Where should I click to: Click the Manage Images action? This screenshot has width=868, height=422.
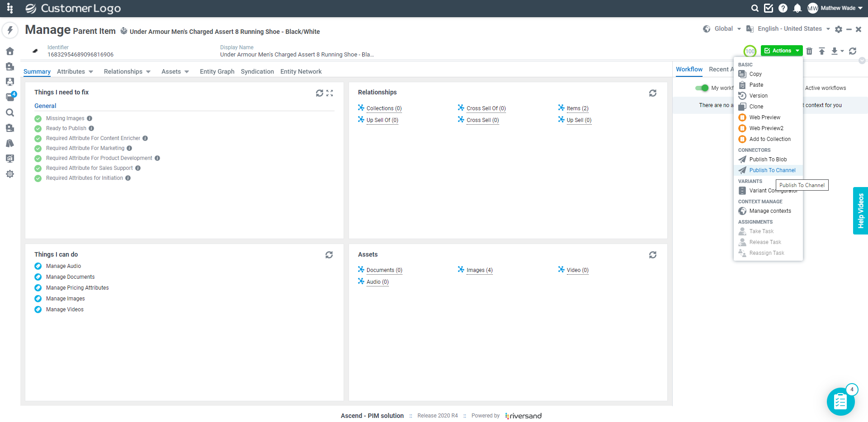pyautogui.click(x=66, y=299)
